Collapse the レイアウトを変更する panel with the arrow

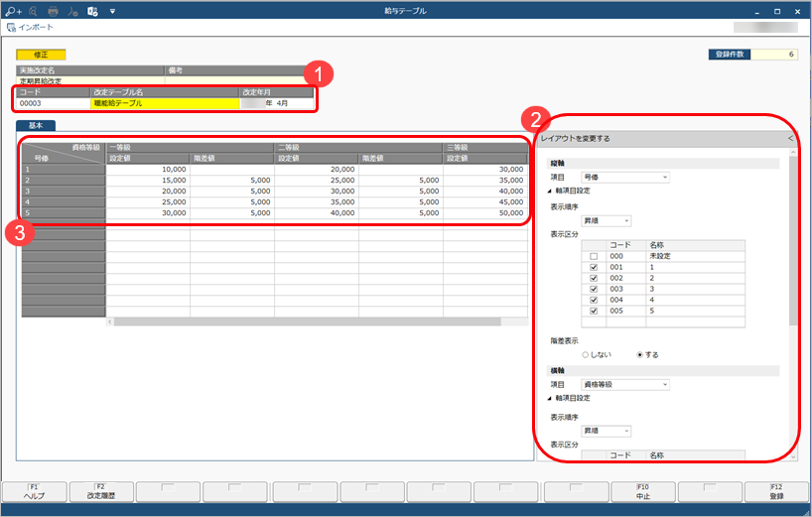(789, 139)
